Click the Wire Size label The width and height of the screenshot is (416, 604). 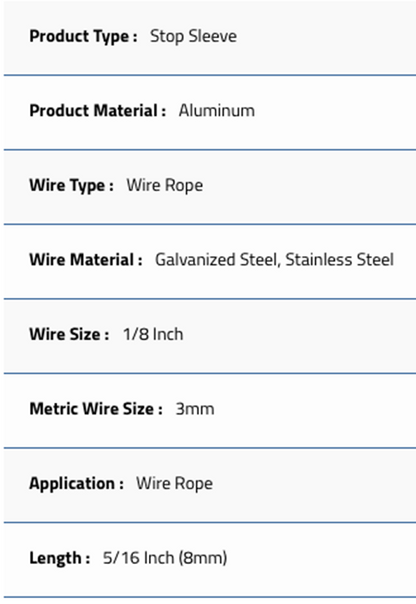coord(69,334)
